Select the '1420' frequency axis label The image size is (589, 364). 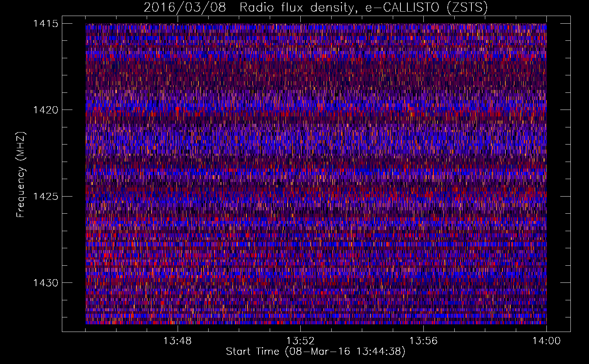click(46, 110)
